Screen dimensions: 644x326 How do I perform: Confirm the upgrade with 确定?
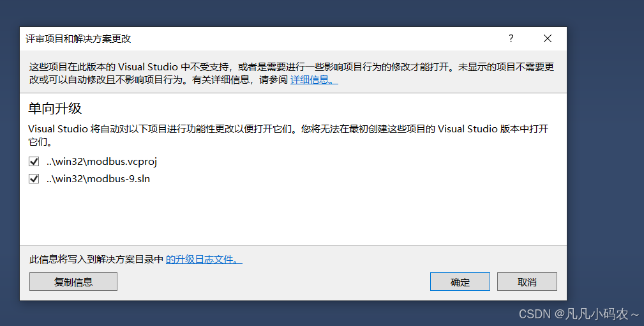tap(460, 282)
